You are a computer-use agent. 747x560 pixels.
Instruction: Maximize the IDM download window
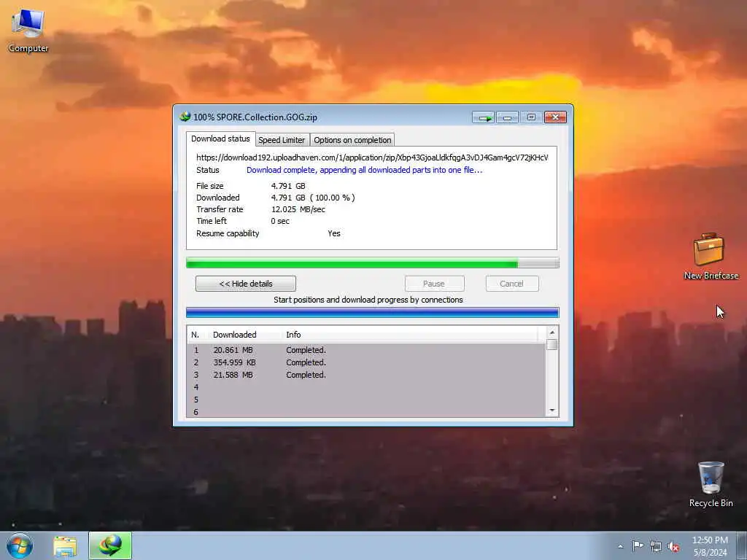531,117
